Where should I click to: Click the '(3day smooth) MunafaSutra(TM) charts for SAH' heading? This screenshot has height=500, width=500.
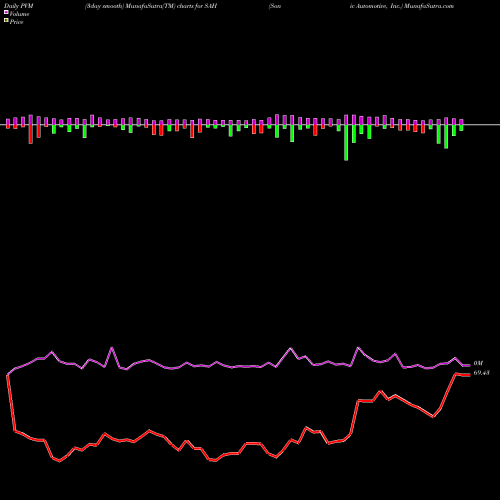point(151,6)
